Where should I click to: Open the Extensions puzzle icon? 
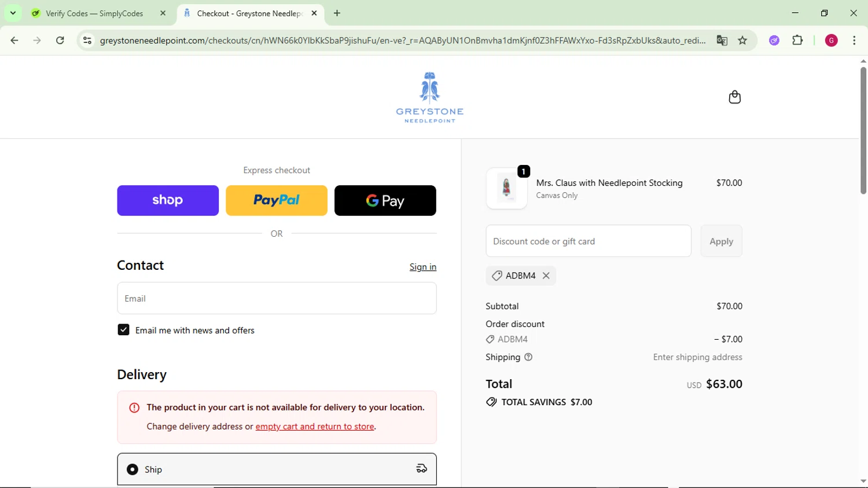click(797, 41)
